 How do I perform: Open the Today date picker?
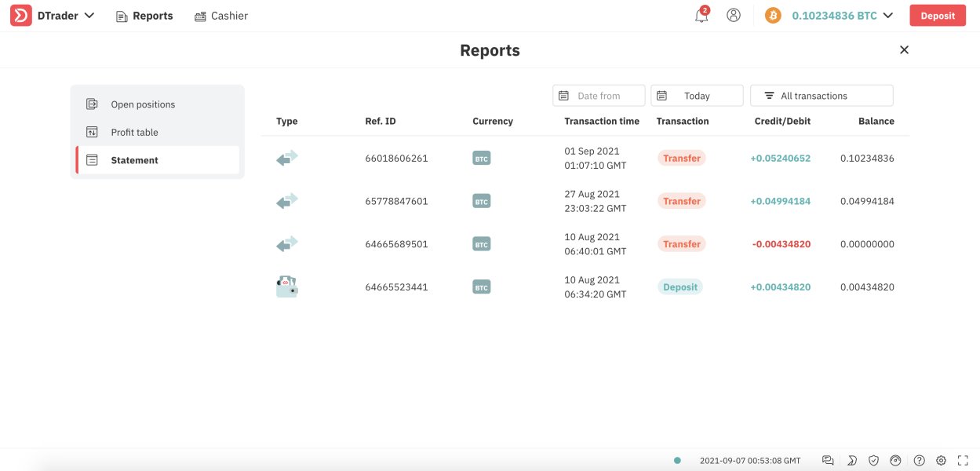[x=697, y=96]
